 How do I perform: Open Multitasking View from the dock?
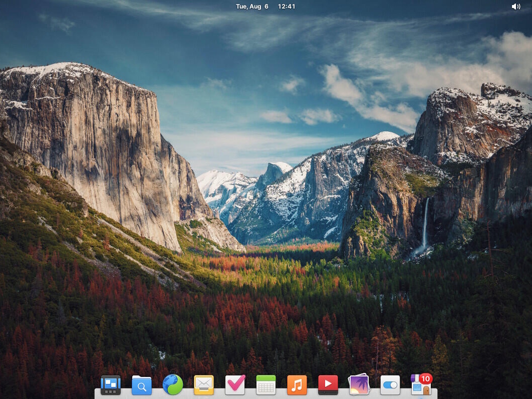click(x=110, y=385)
